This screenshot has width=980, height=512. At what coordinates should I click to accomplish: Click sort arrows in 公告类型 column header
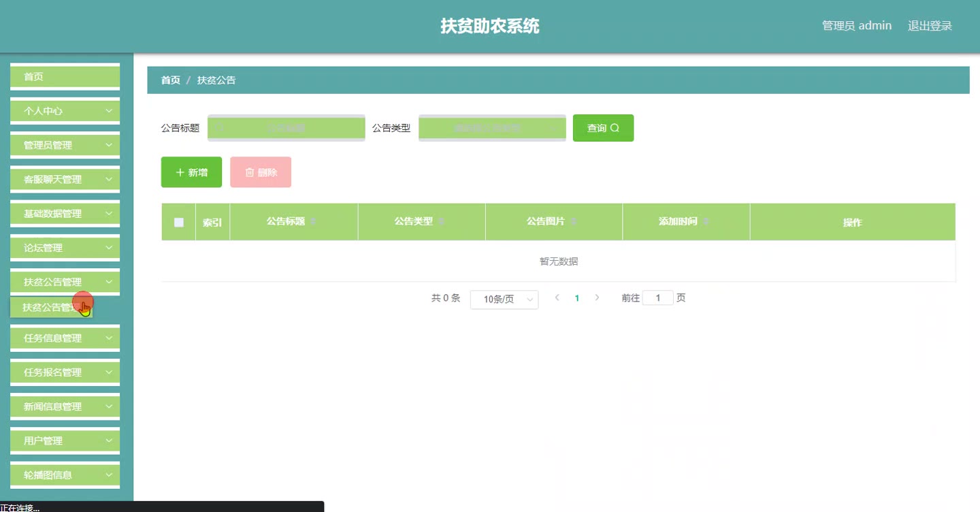(441, 222)
